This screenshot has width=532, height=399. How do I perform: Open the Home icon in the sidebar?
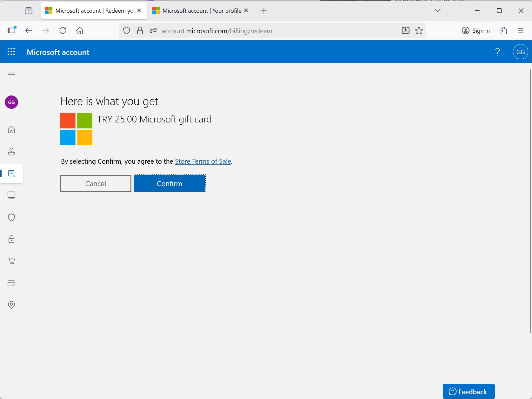[11, 130]
